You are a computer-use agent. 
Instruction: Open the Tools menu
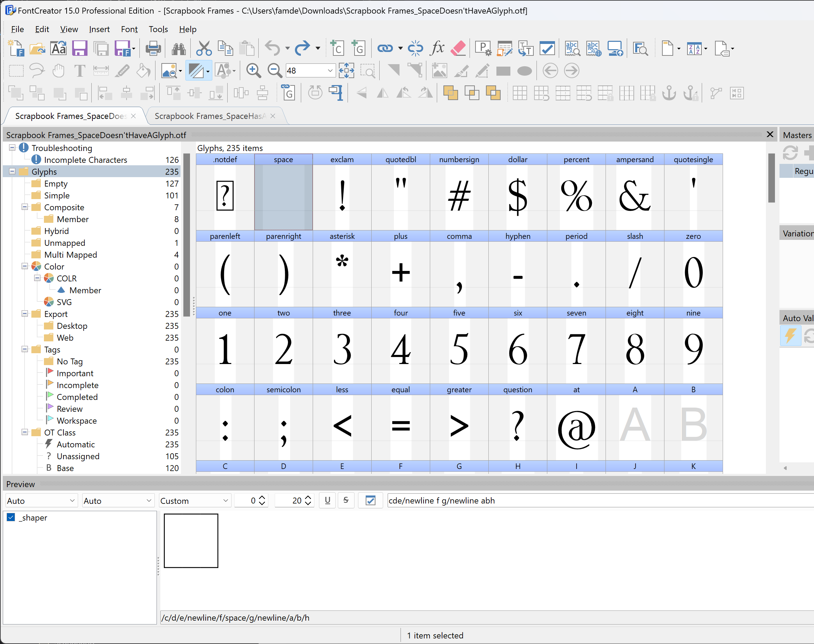pyautogui.click(x=158, y=29)
